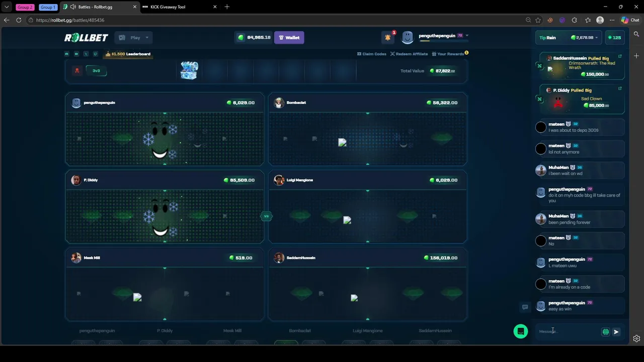Image resolution: width=644 pixels, height=362 pixels.
Task: Click the purple shield extension icon
Action: (x=562, y=20)
